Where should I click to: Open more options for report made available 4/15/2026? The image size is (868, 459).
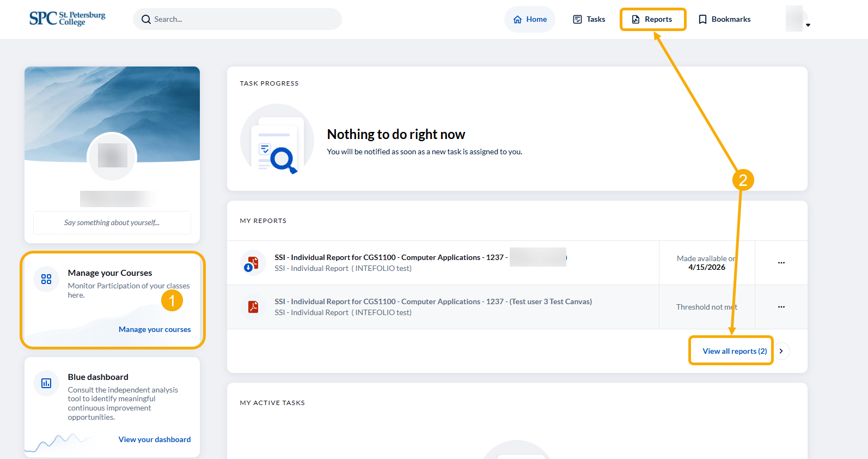click(x=781, y=263)
